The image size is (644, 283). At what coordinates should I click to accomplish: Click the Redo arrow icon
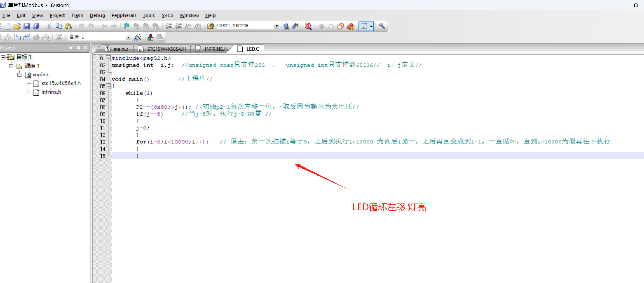coord(91,26)
